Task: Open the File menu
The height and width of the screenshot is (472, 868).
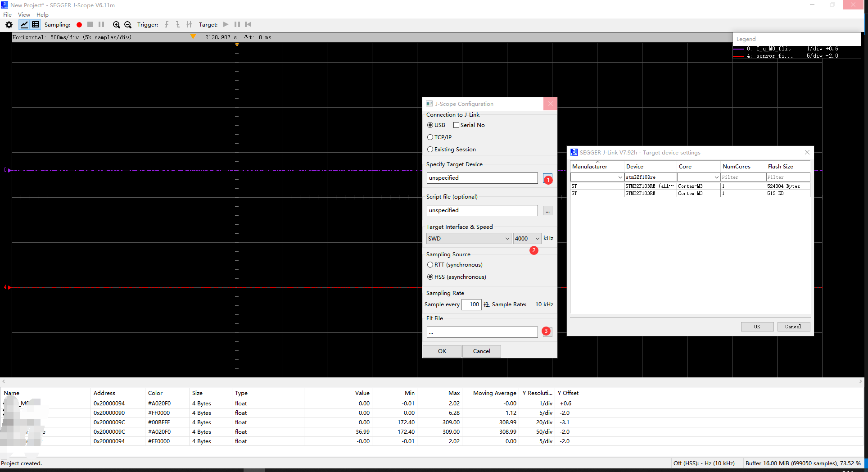Action: tap(8, 15)
